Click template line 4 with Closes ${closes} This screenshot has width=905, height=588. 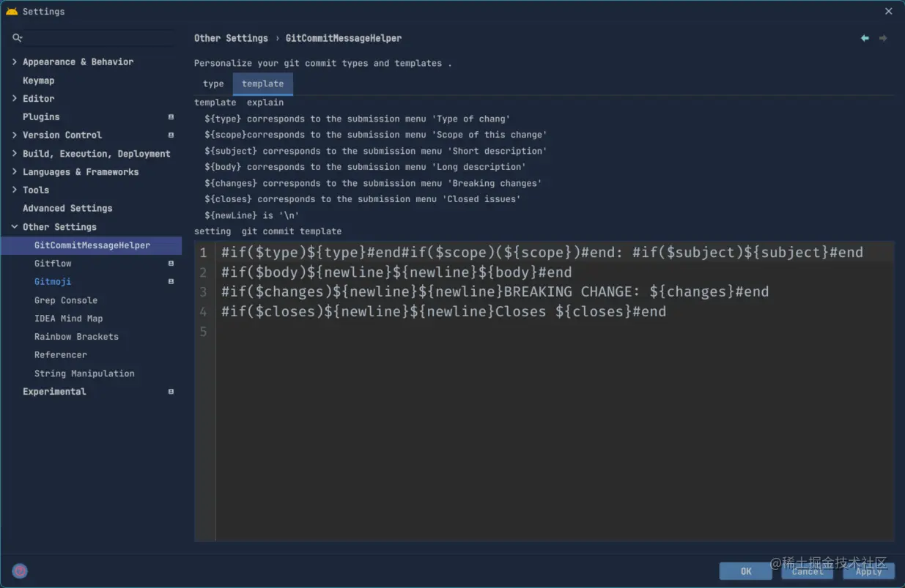[443, 311]
